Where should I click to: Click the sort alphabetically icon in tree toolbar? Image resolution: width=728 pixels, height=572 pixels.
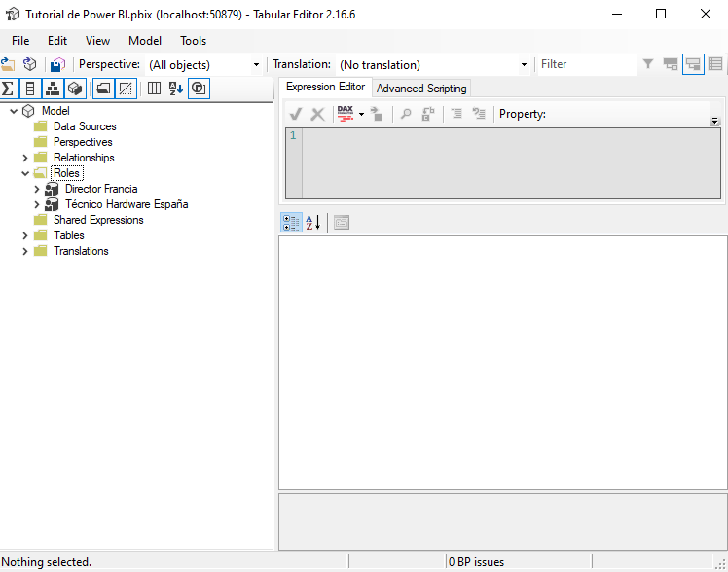coord(176,89)
